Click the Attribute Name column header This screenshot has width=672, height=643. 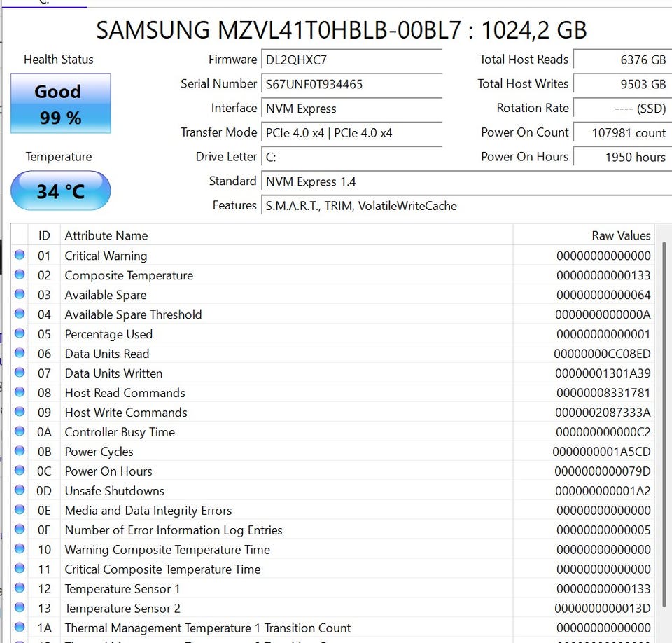pos(286,235)
